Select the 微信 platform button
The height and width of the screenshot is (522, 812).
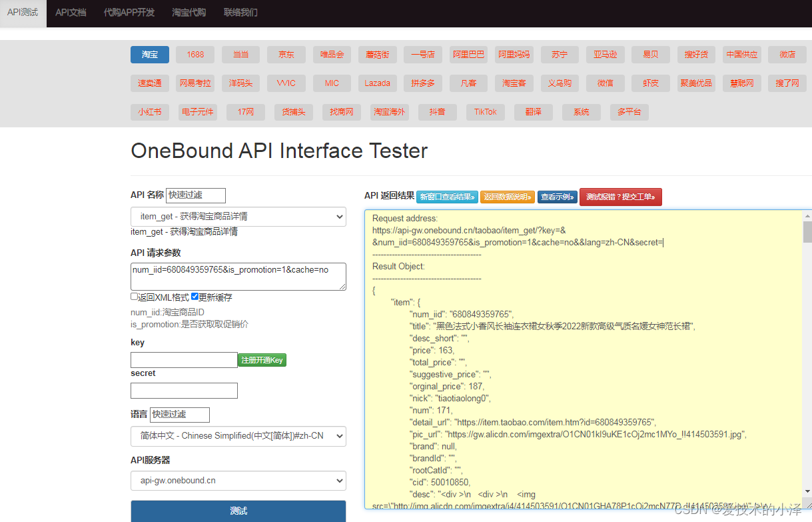coord(606,83)
